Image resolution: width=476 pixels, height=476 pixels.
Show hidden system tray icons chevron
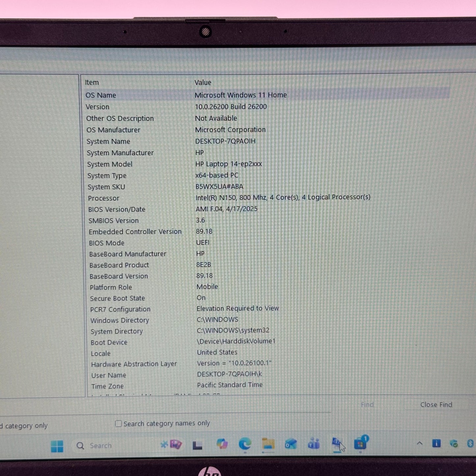tap(419, 443)
